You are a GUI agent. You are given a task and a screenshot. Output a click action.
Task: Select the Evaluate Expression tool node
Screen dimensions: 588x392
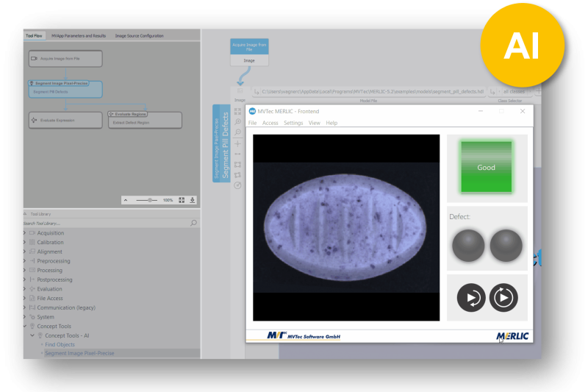point(65,120)
